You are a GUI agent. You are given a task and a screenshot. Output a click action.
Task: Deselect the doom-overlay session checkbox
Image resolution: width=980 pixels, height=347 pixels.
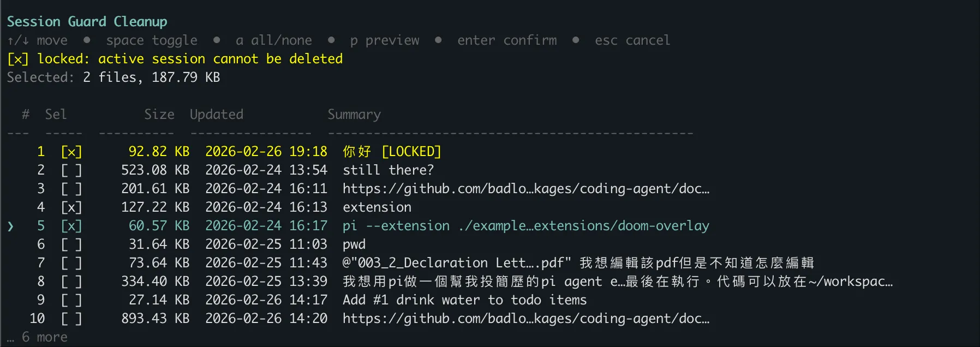tap(71, 226)
